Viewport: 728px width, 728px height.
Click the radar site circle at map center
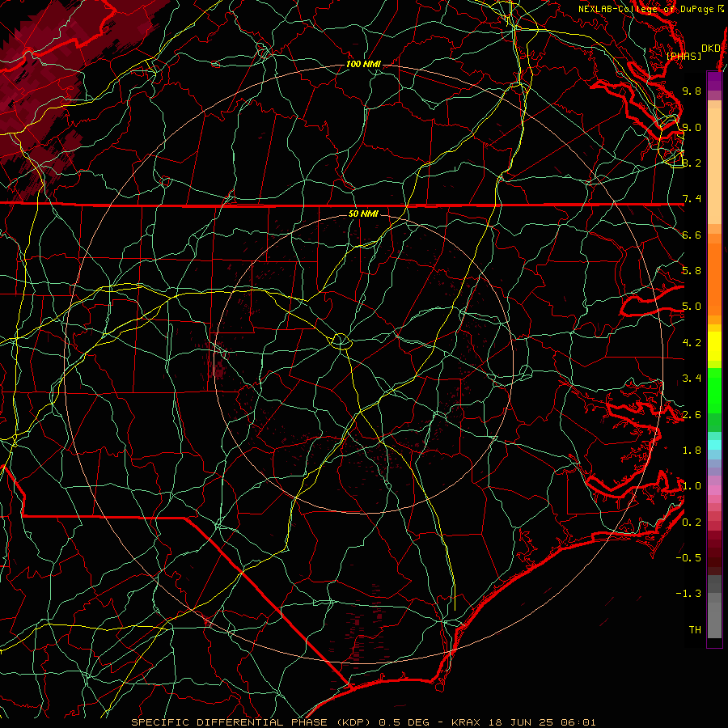coord(341,341)
